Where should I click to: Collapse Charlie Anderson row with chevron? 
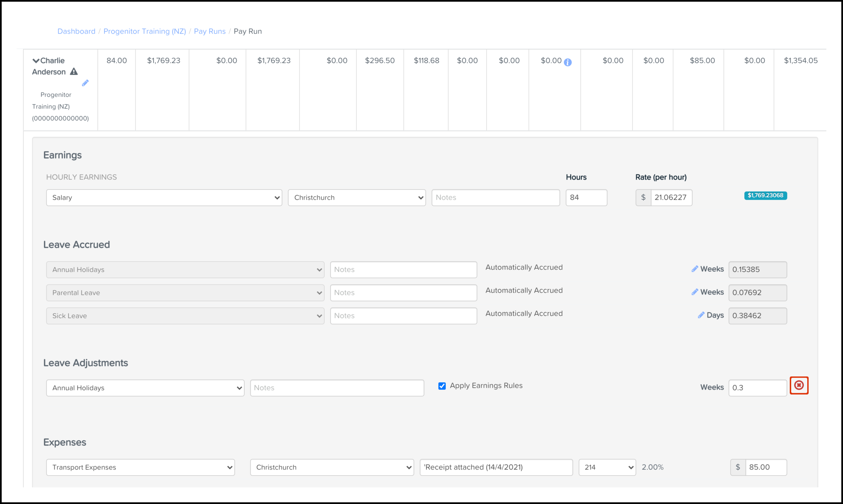click(36, 61)
